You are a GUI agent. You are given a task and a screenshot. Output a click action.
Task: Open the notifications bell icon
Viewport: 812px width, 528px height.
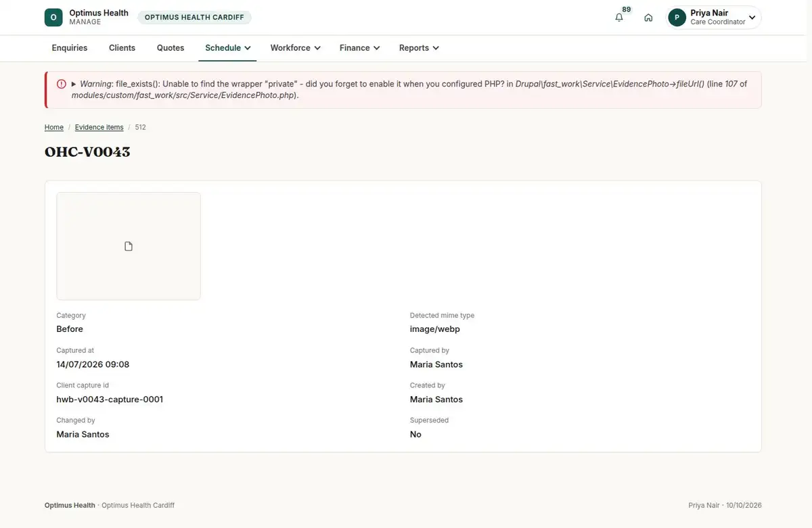point(618,18)
